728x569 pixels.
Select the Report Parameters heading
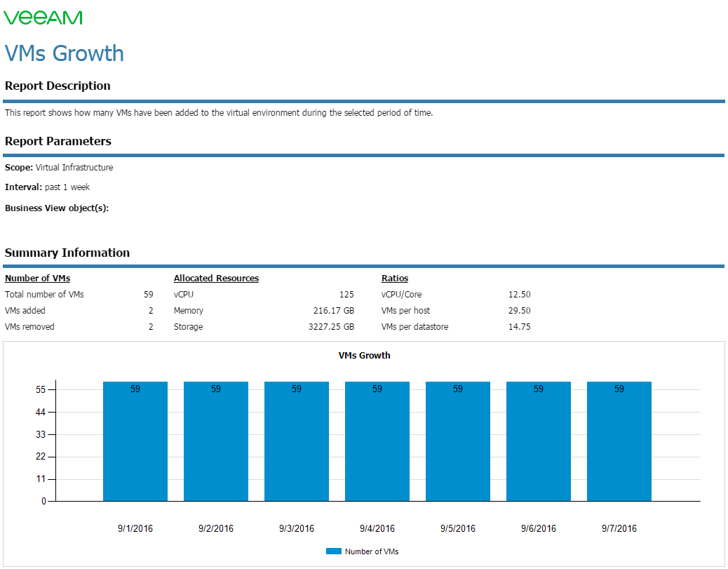[x=58, y=141]
